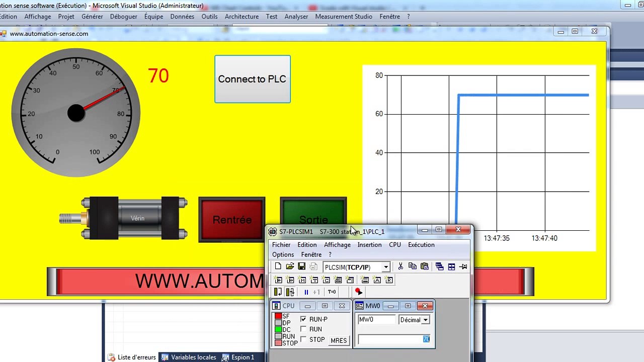Open Analyser menu in Visual Studio
The width and height of the screenshot is (644, 362).
(x=296, y=17)
